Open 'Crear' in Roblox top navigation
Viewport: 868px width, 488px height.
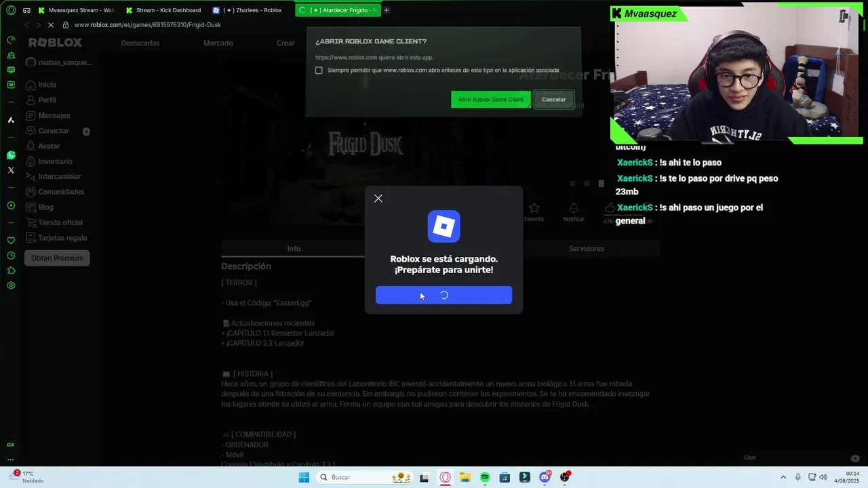tap(285, 43)
